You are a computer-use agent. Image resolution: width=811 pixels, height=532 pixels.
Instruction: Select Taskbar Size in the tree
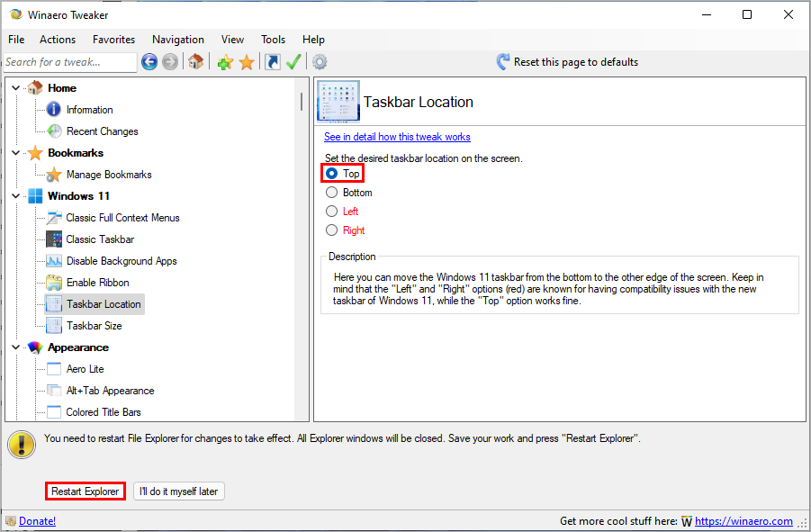click(95, 326)
